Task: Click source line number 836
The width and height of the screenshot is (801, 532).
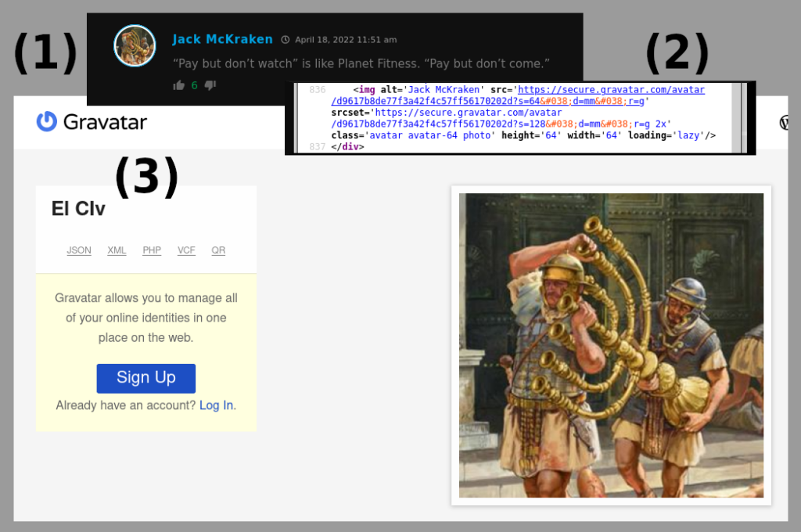Action: [317, 90]
